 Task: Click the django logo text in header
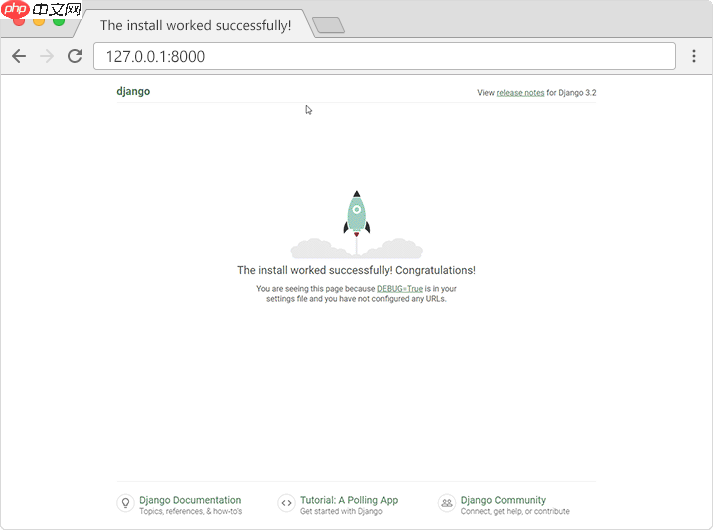click(133, 91)
